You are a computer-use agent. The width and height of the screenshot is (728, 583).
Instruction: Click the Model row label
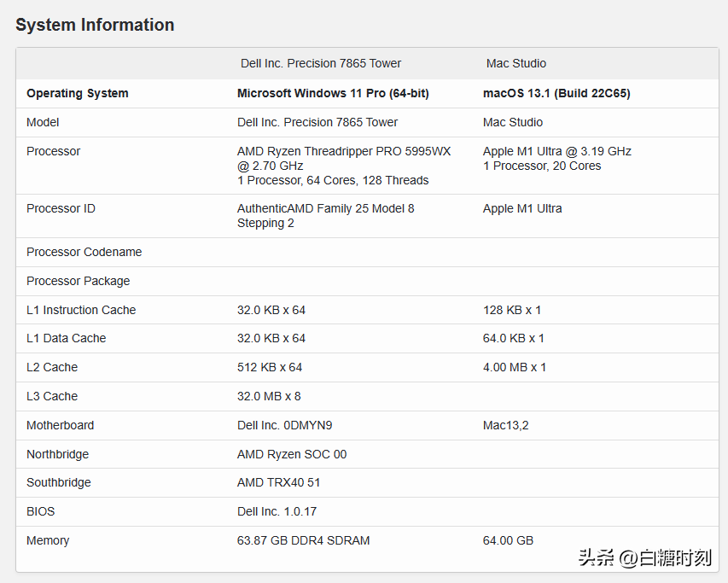tap(43, 123)
